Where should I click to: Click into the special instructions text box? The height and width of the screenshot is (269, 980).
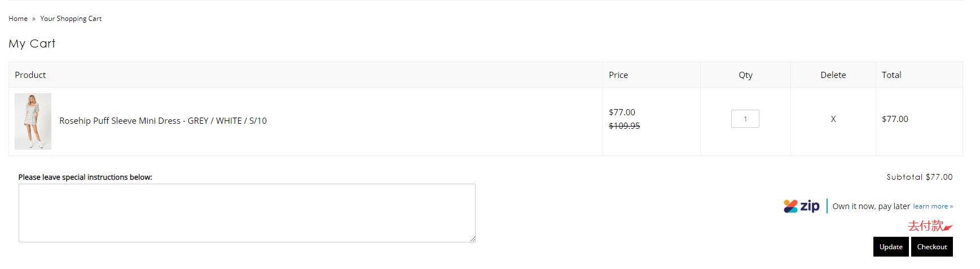(x=247, y=213)
